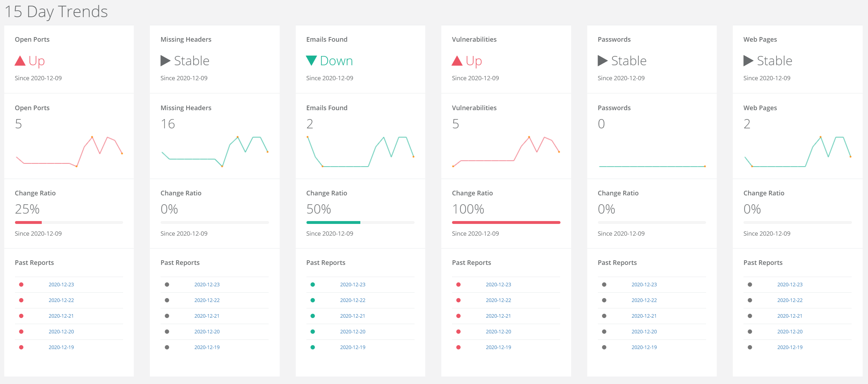Open Open Ports report 2020-12-21

click(61, 316)
